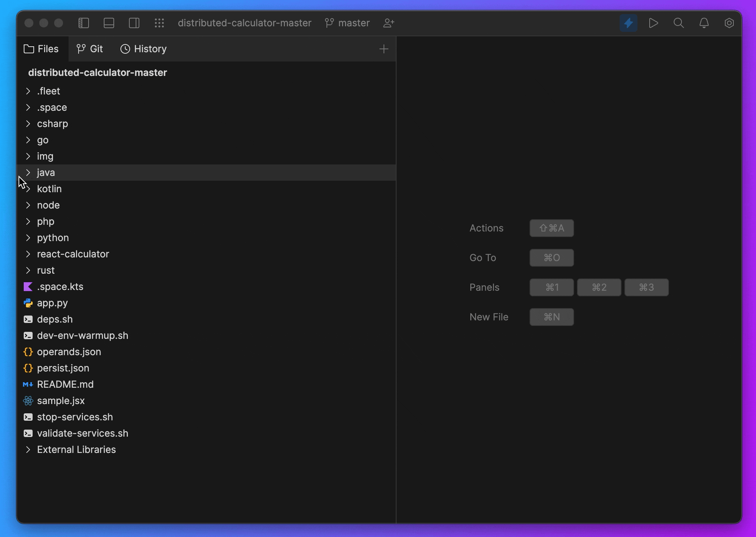The image size is (756, 537).
Task: Click the Lightning bolt icon
Action: coord(629,23)
